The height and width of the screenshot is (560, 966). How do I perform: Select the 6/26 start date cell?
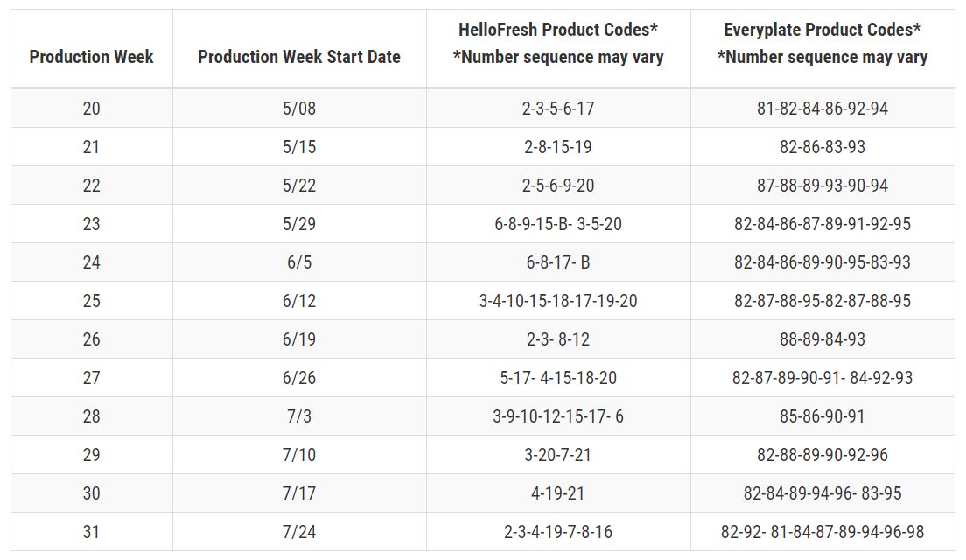299,378
